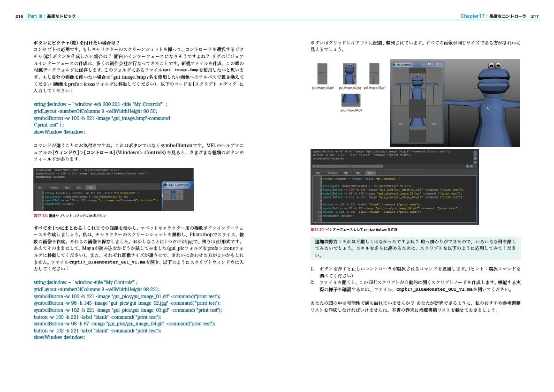Click file name 'chpt17_BlueMonster_GUI_v1.ma'
This screenshot has width=554, height=392.
[x=107, y=262]
